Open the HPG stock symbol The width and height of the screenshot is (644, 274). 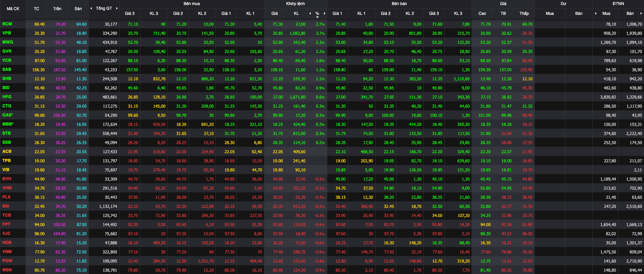click(x=7, y=97)
